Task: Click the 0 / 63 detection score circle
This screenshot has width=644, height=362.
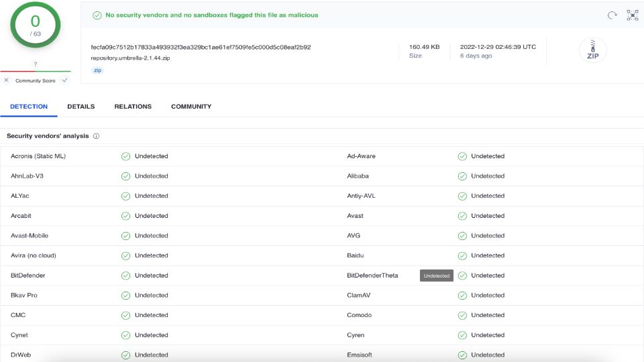Action: tap(36, 25)
